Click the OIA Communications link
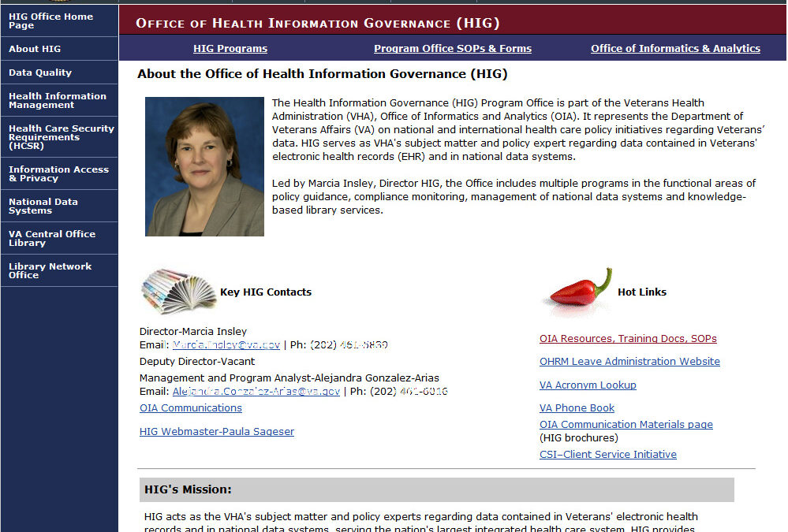The image size is (788, 532). [x=191, y=408]
